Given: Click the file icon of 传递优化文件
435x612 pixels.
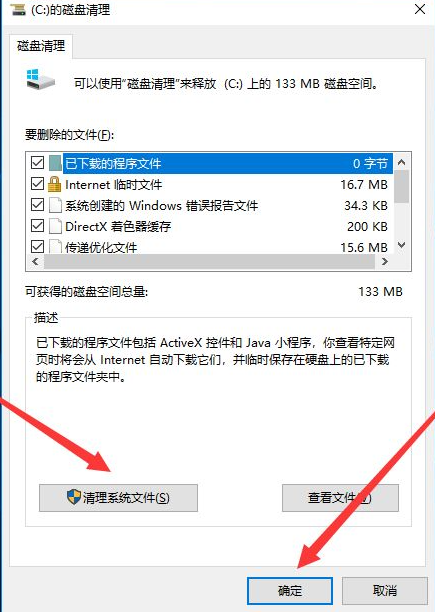Looking at the screenshot, I should [55, 247].
